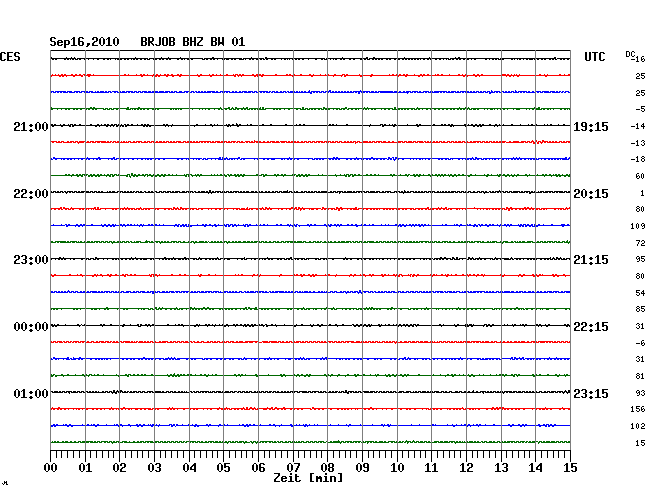This screenshot has height=494, width=650.
Task: Select DC offset value 95
Action: click(x=640, y=259)
